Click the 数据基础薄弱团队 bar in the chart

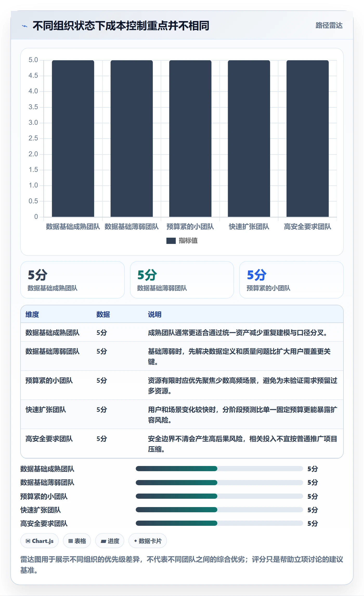tap(132, 139)
